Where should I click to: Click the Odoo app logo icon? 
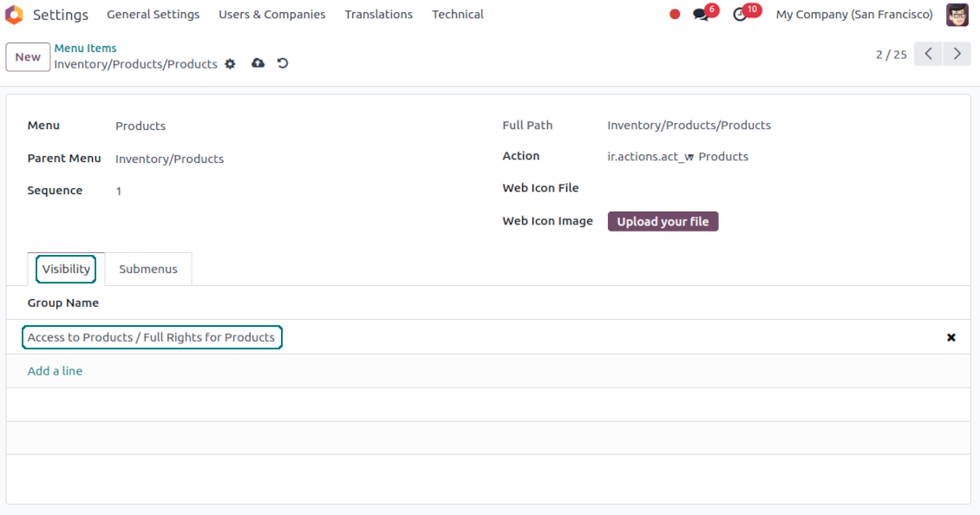(x=14, y=15)
